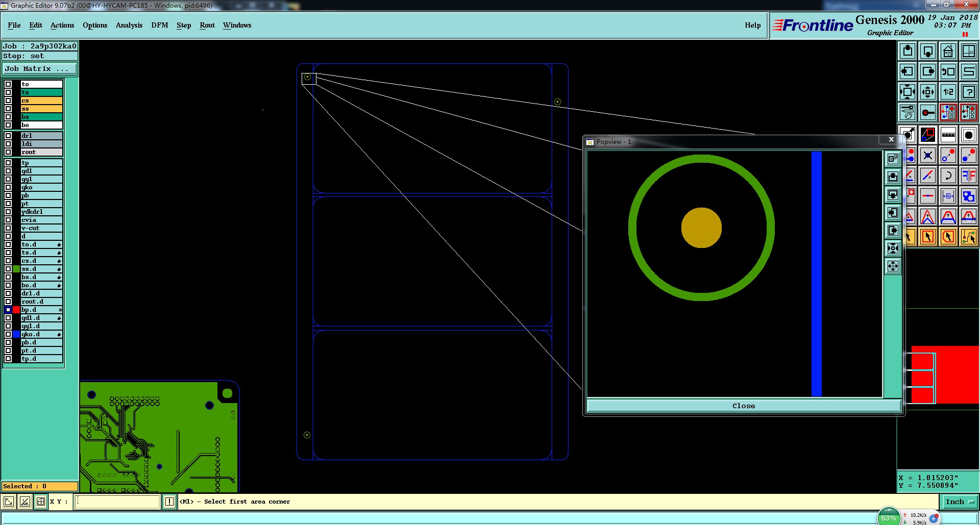Select the ts layer name

pos(41,92)
